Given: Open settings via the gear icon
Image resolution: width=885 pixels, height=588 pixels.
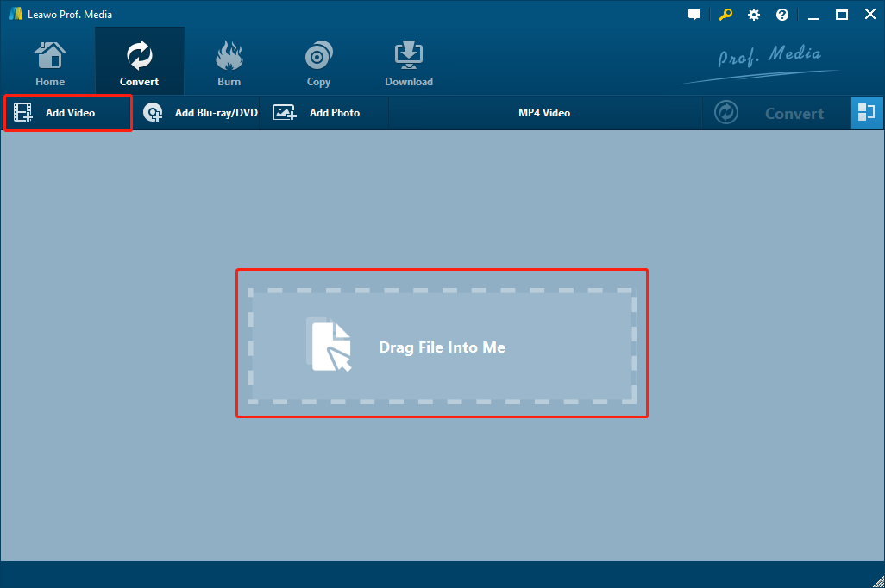Looking at the screenshot, I should [753, 14].
